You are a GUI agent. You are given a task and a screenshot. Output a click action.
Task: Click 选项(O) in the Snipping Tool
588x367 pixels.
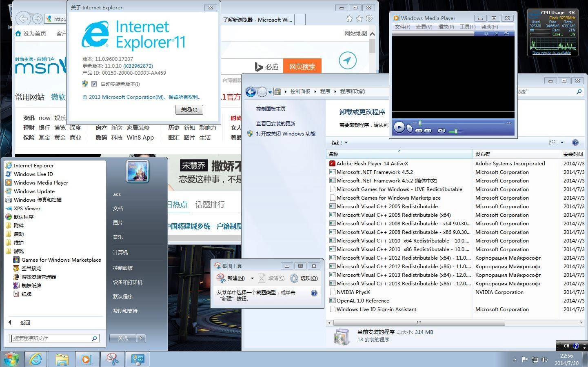coord(304,278)
